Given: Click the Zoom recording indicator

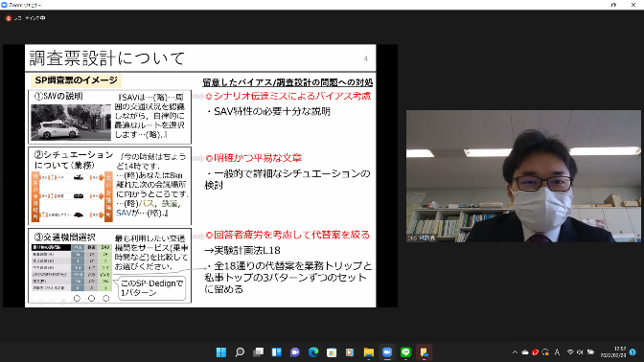Looking at the screenshot, I should 26,18.
